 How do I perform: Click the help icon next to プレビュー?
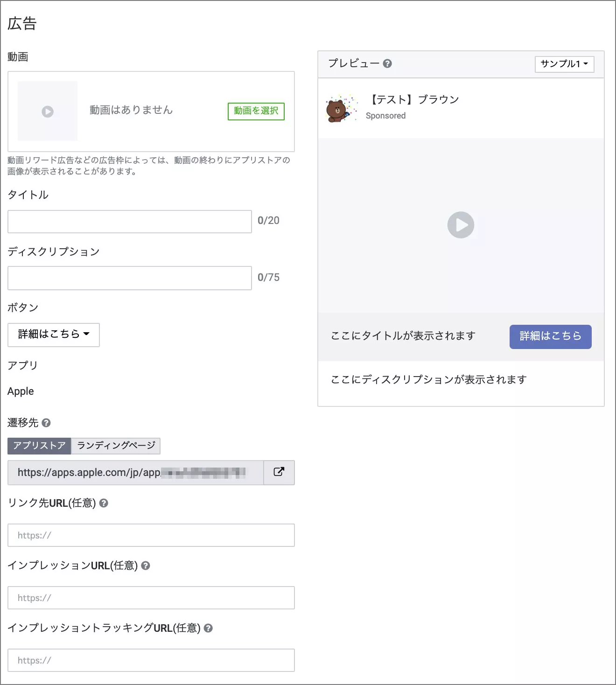387,63
